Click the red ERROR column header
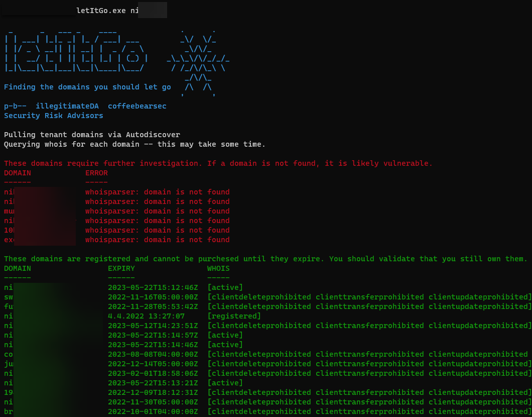 tap(96, 173)
